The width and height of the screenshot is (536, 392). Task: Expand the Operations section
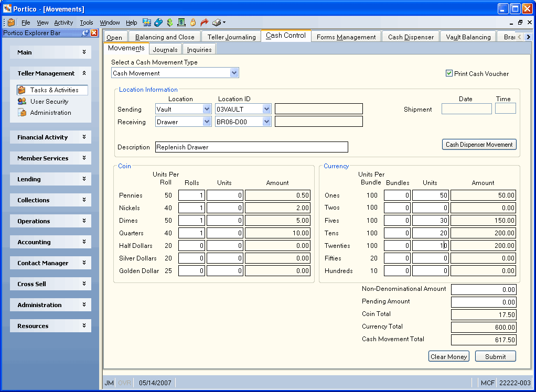coord(84,221)
